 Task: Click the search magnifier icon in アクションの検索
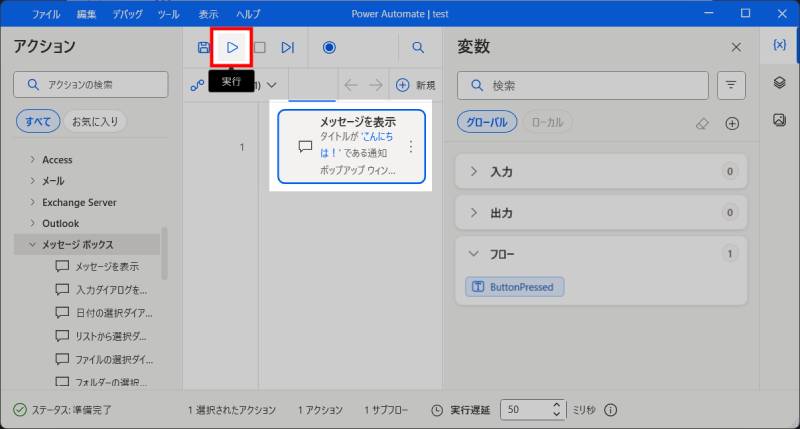click(33, 85)
